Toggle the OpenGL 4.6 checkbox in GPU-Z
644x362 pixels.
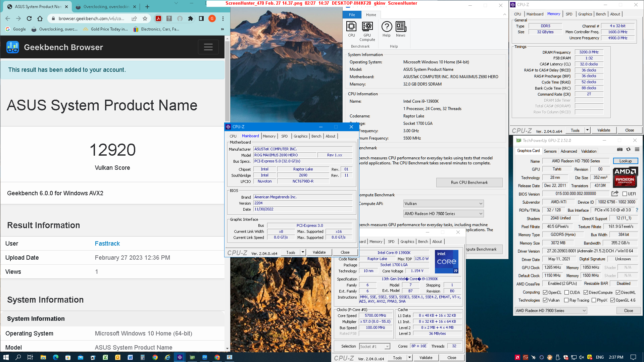pos(612,300)
